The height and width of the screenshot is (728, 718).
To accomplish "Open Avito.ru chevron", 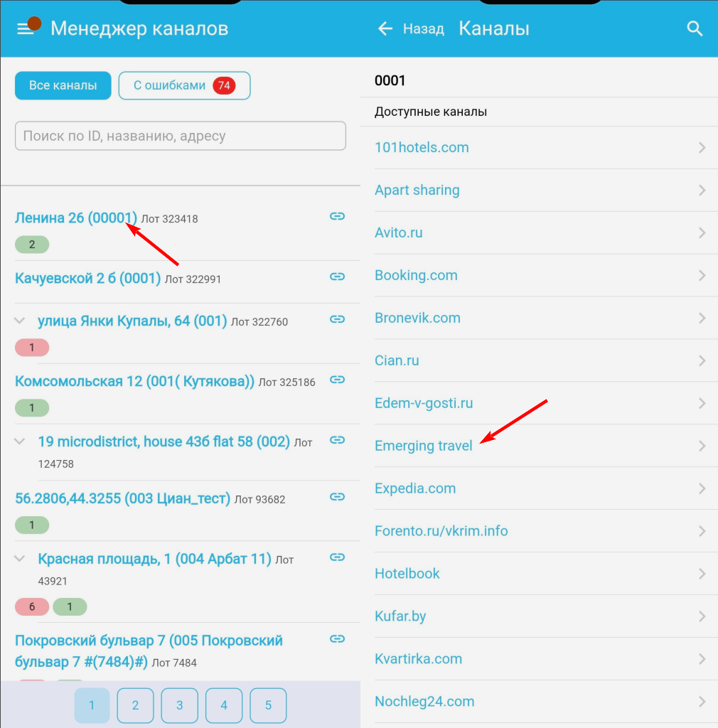I will tap(702, 232).
